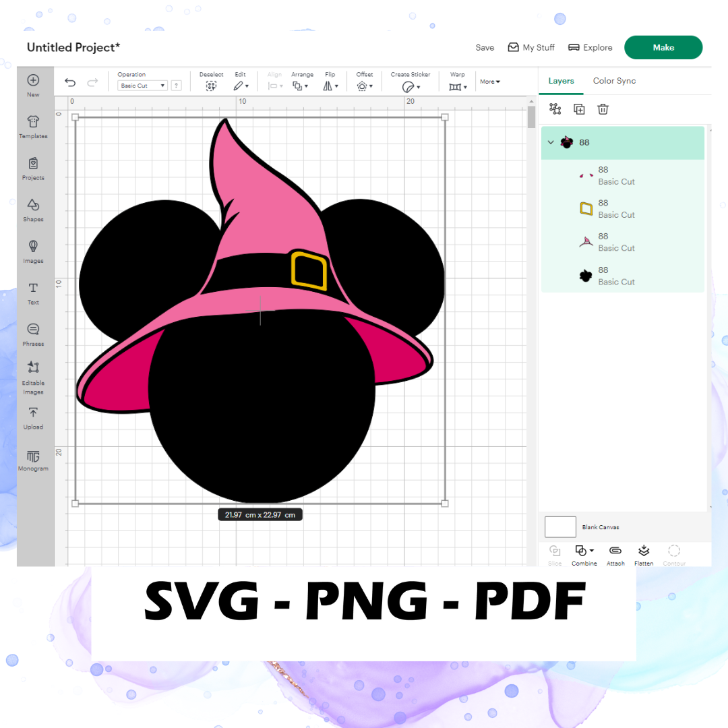Open the Operation Basic Cut dropdown
The image size is (728, 728).
(x=142, y=86)
